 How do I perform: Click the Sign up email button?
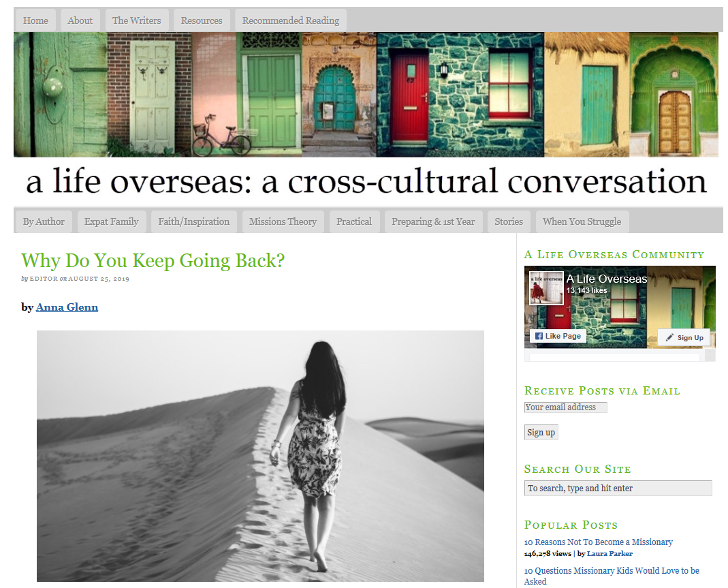541,433
